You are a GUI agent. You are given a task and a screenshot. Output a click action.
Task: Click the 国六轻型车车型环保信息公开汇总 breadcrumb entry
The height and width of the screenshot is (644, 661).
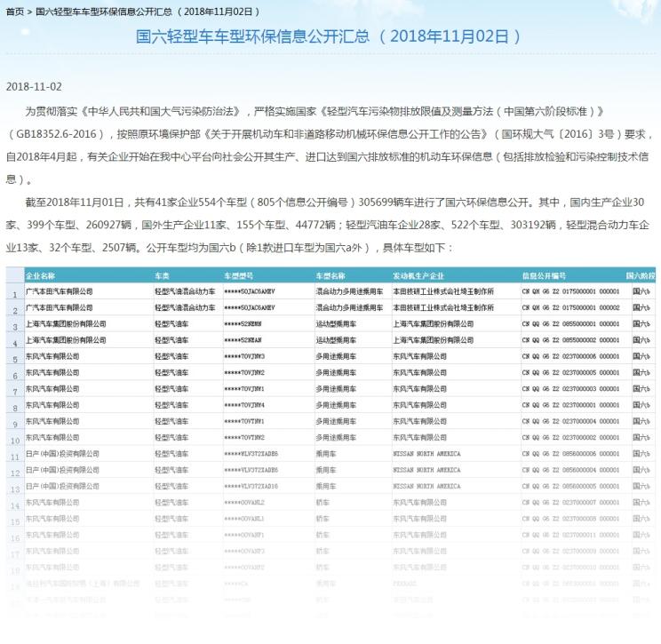pos(147,12)
